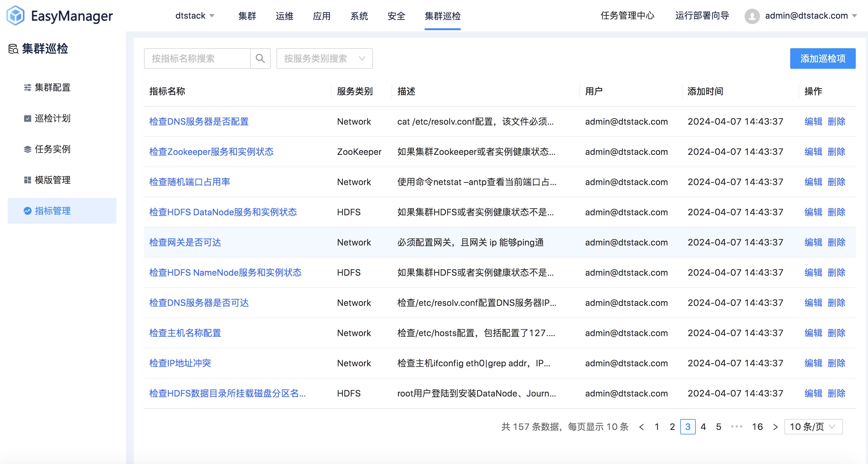
Task: Open 检查HDFS数据目录所挂载磁盘分区名 indicator
Action: coord(227,393)
